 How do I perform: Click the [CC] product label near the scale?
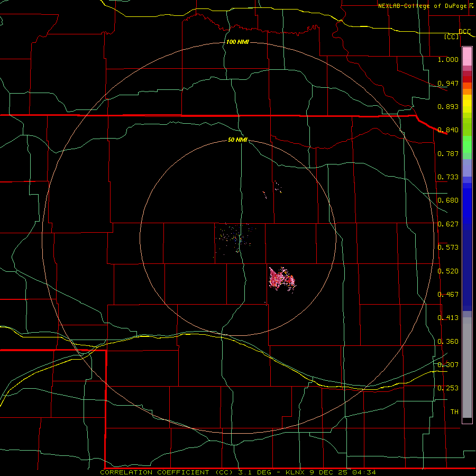click(x=452, y=36)
